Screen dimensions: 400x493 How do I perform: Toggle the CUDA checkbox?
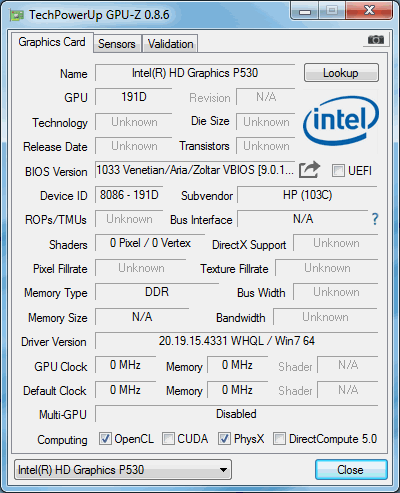pos(168,439)
